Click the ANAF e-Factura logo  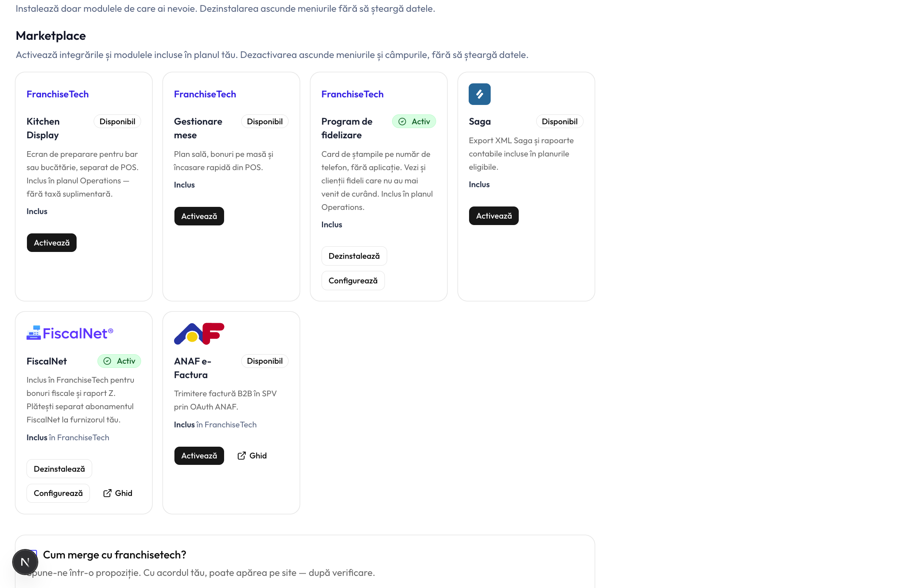click(x=199, y=334)
